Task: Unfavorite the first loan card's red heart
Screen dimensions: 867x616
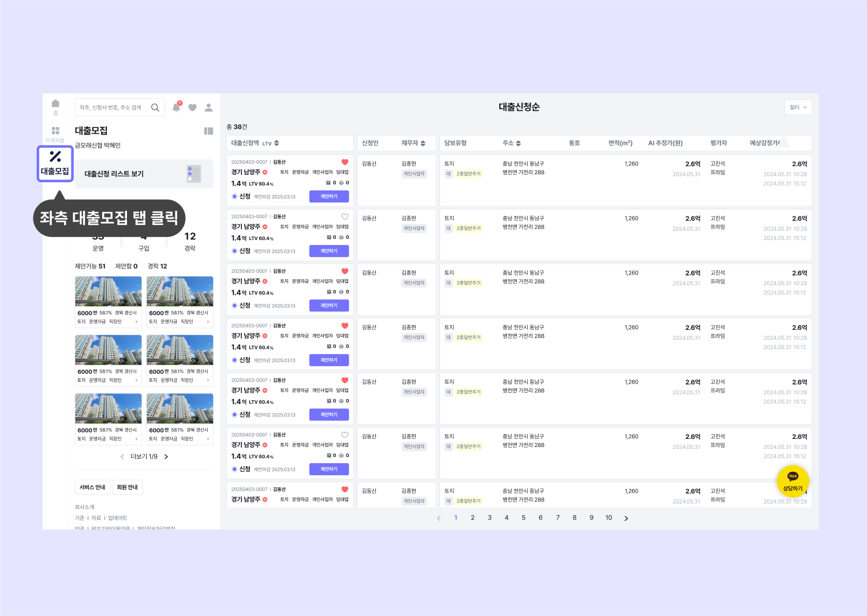Action: point(345,162)
